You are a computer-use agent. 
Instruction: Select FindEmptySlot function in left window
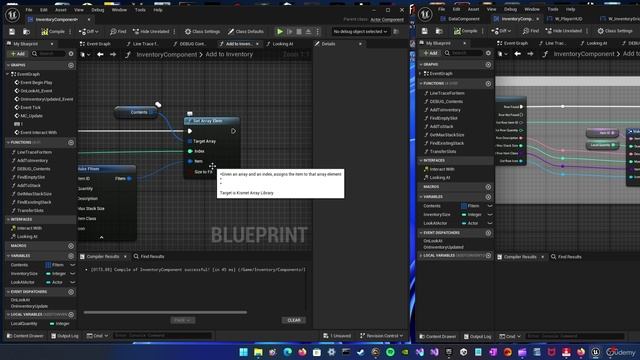pyautogui.click(x=31, y=177)
